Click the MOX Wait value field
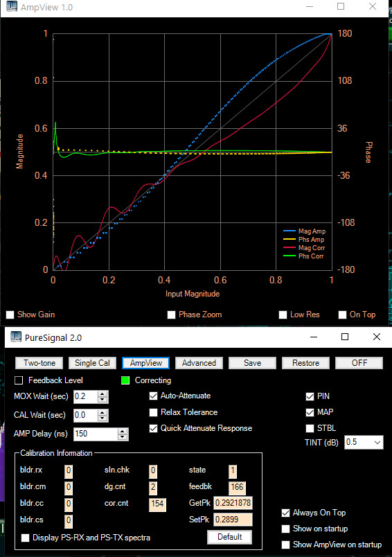Viewport: 392px width, 557px height. [86, 396]
